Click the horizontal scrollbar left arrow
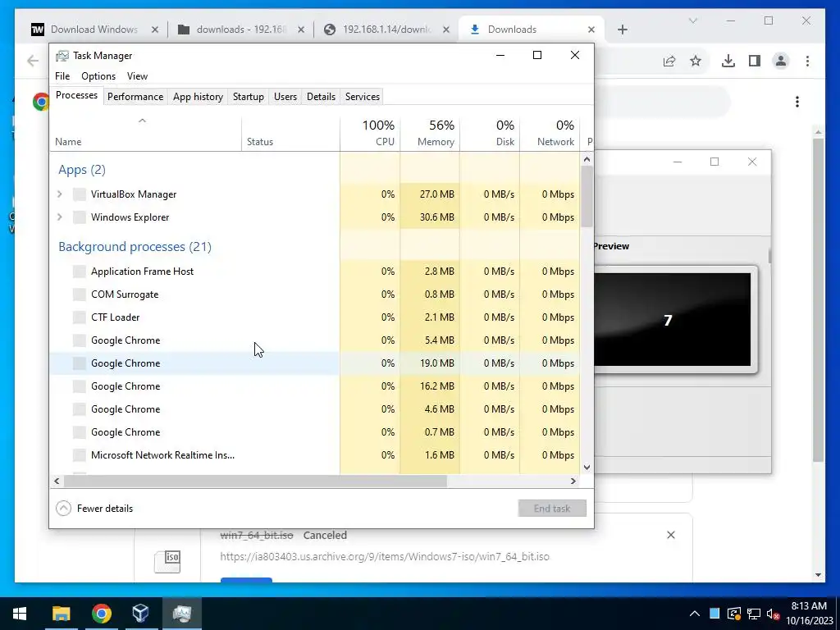840x630 pixels. click(x=57, y=481)
